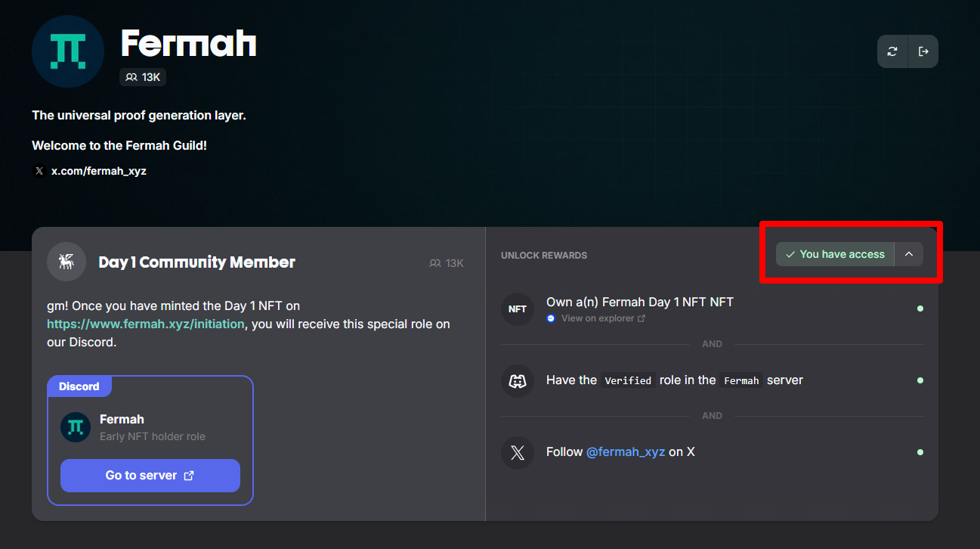Open the View on explorer link

click(x=604, y=318)
